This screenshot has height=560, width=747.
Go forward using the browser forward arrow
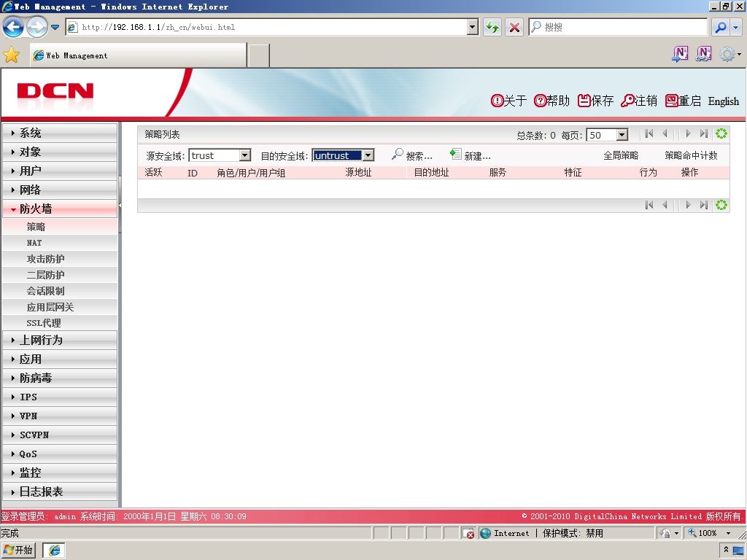(36, 27)
